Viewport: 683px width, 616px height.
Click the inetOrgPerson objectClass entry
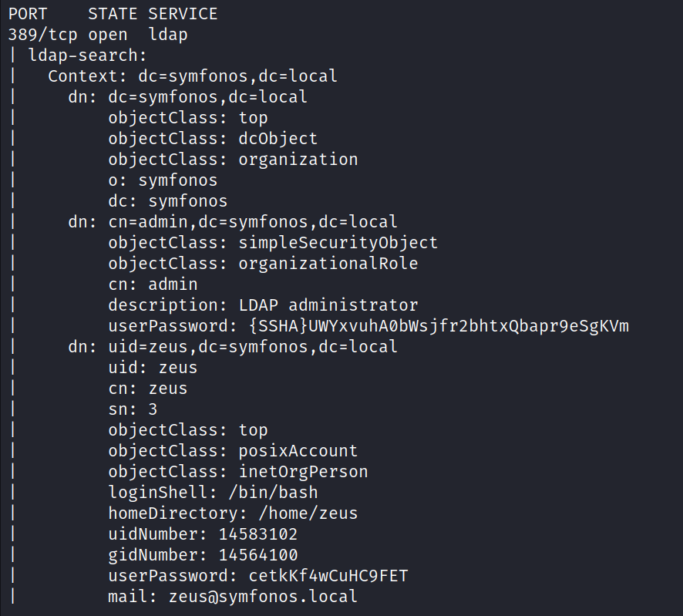[303, 472]
